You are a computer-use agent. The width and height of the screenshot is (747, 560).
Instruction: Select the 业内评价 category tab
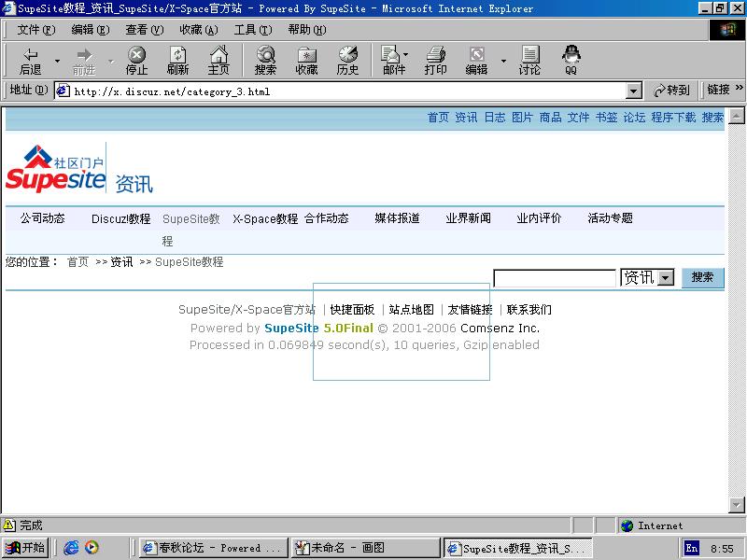click(x=539, y=218)
